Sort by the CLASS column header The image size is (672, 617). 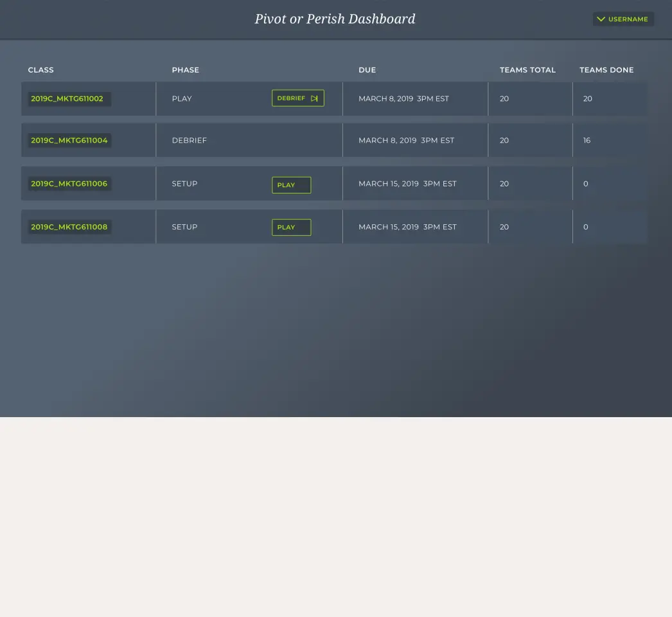41,70
